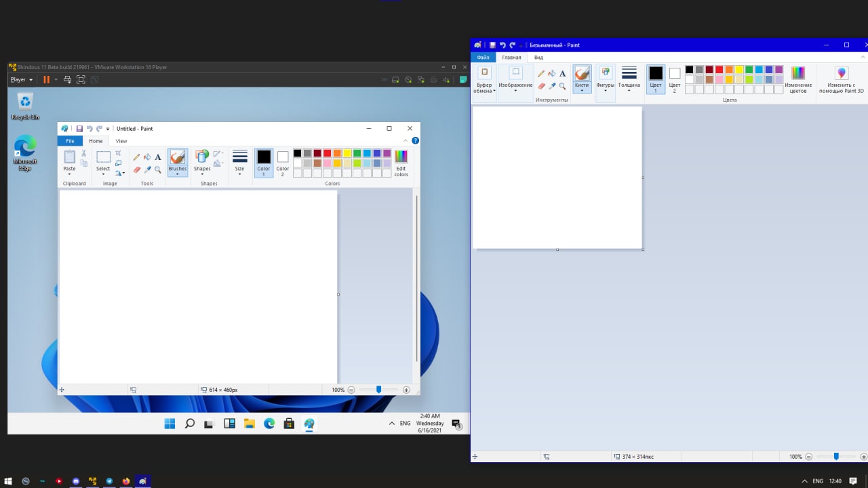Switch to Вид tab
Viewport: 868px width, 488px height.
click(x=538, y=58)
